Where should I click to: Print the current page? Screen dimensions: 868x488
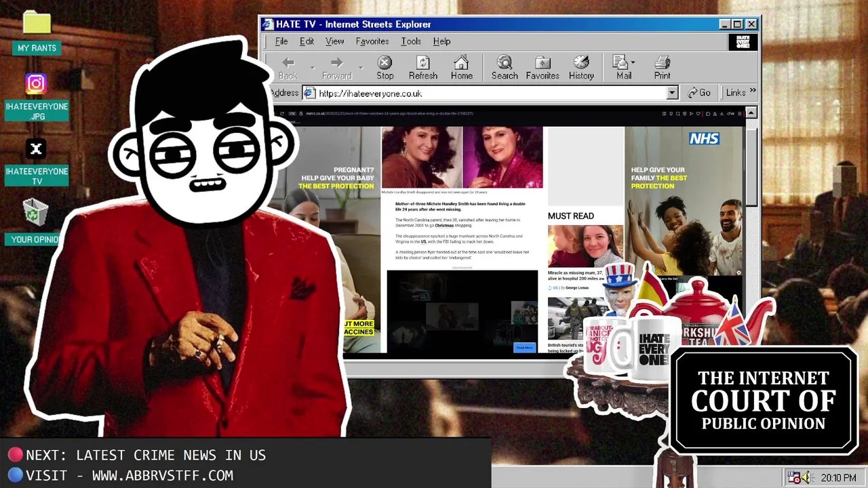pos(663,68)
